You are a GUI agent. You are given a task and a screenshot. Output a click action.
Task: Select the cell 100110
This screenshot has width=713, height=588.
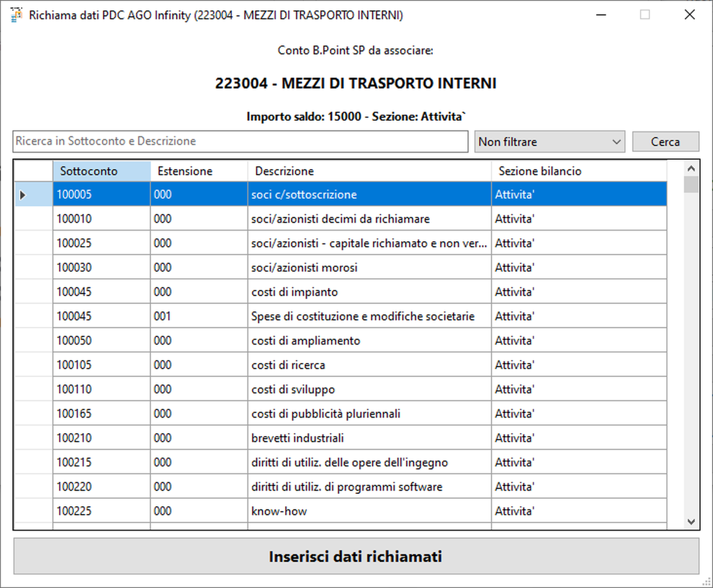coord(102,389)
